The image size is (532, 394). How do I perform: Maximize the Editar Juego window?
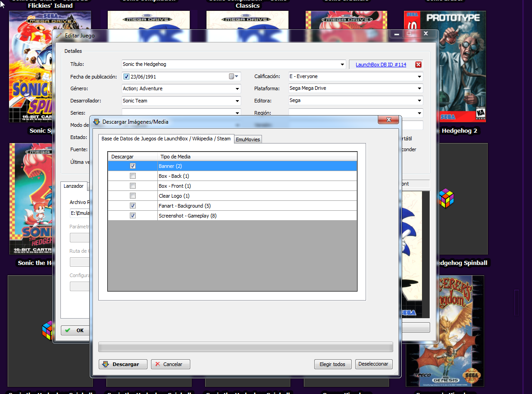(x=409, y=34)
